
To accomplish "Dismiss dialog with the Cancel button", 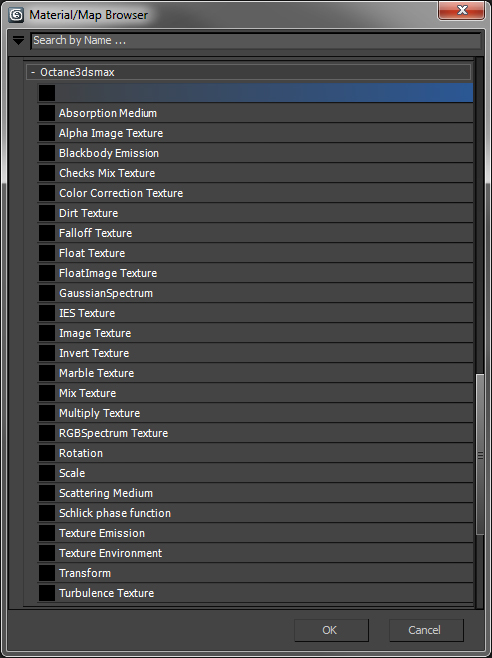I will pos(426,630).
